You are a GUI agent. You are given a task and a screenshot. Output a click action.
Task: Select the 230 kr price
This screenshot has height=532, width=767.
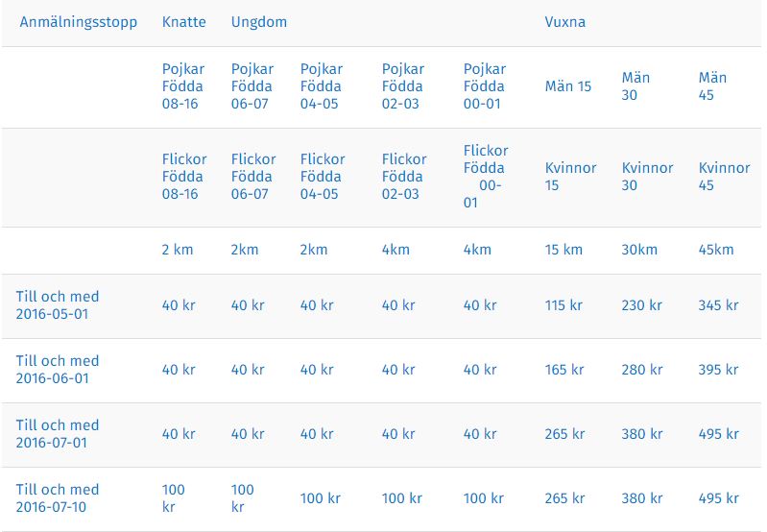click(x=641, y=306)
